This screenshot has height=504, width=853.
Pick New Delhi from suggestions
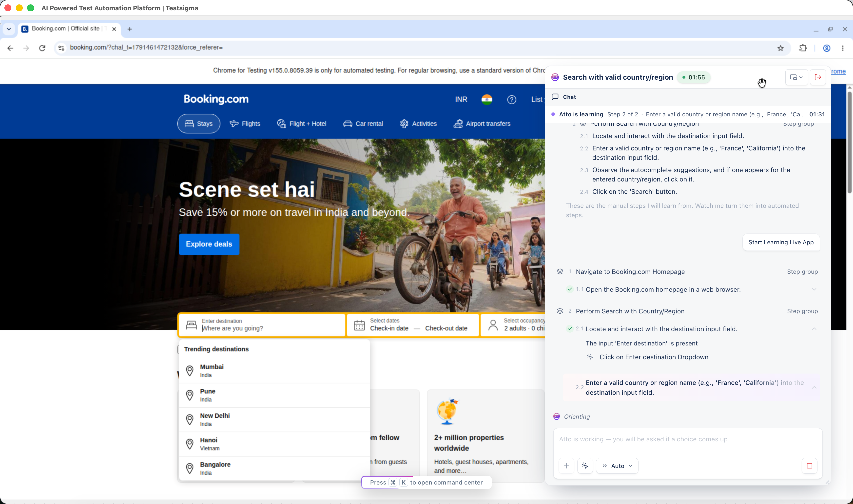(274, 420)
